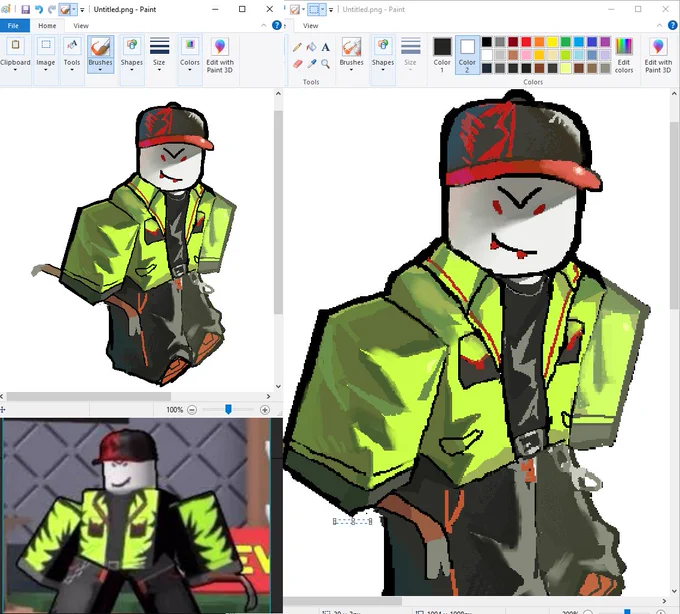Click the Undo arrow in left window title bar
Image resolution: width=680 pixels, height=614 pixels.
pyautogui.click(x=39, y=9)
